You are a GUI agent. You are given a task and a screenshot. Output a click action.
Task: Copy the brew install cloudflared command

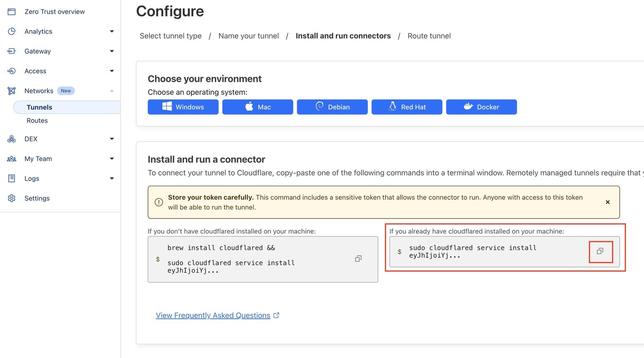click(358, 259)
